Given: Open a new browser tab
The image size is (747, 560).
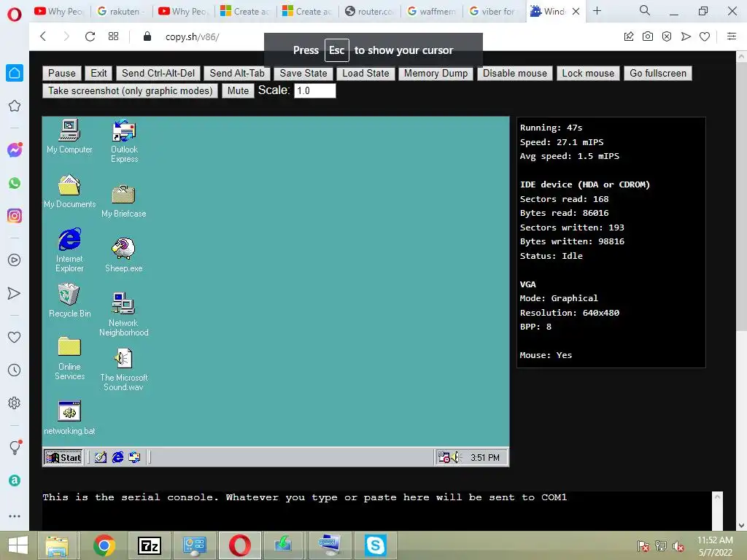Looking at the screenshot, I should pos(597,11).
